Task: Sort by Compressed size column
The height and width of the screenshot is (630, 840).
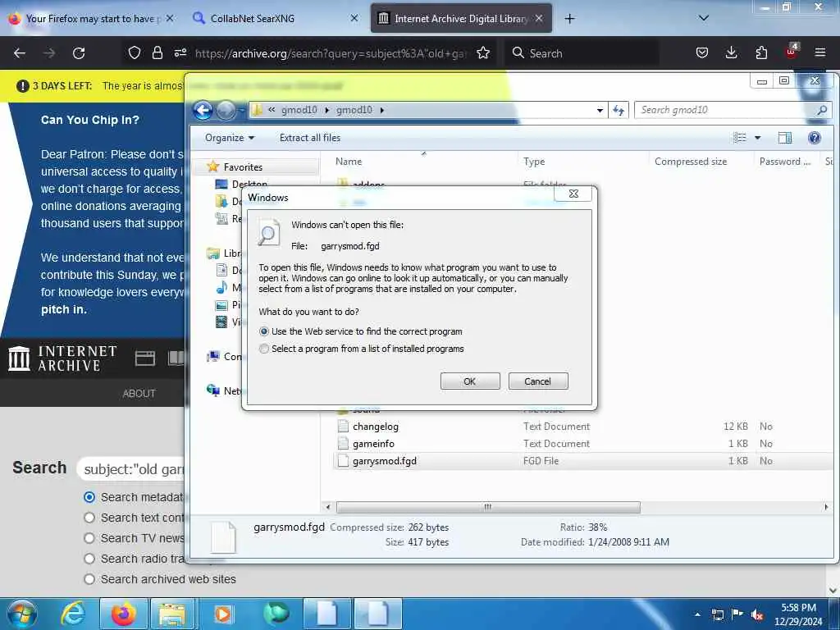Action: [x=691, y=162]
